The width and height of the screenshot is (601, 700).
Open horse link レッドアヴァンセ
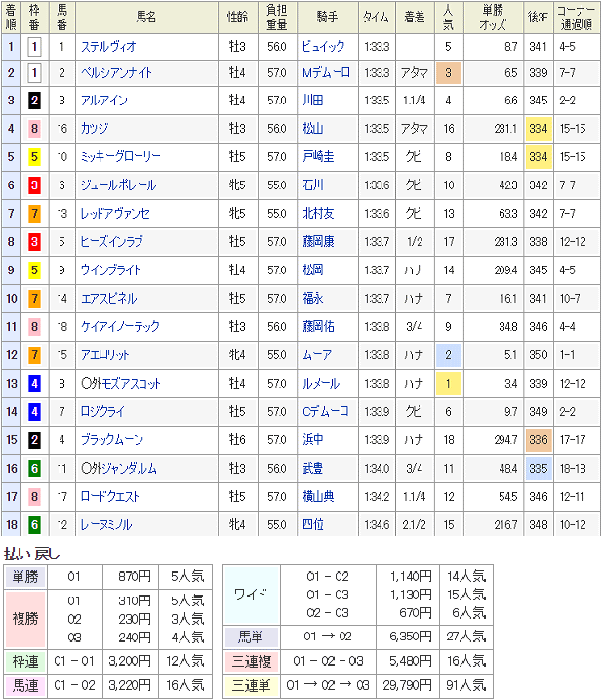pyautogui.click(x=115, y=214)
